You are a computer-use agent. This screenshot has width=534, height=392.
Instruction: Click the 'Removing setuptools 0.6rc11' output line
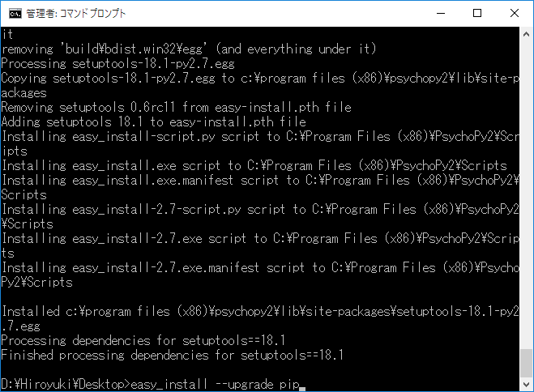(x=176, y=108)
